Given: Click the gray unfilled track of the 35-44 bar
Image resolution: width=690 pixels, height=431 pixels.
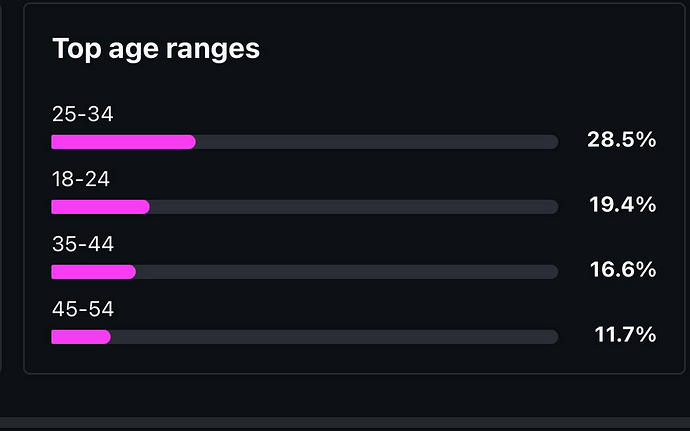Looking at the screenshot, I should [x=346, y=272].
